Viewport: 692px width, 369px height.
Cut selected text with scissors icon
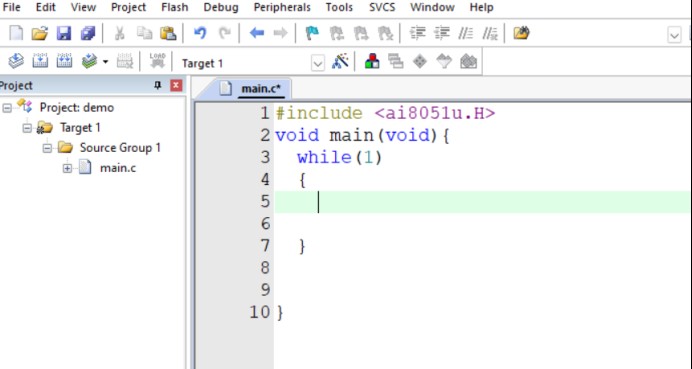click(x=120, y=33)
